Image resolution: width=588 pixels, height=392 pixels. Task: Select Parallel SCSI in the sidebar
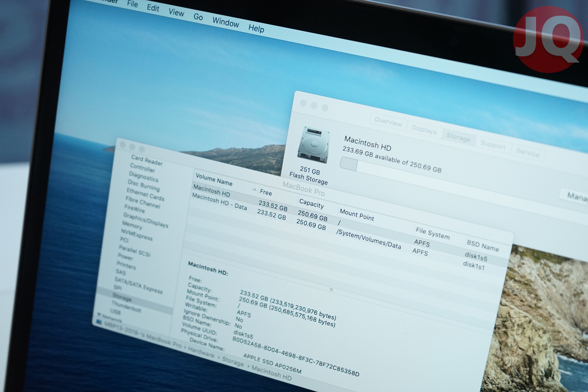(134, 251)
